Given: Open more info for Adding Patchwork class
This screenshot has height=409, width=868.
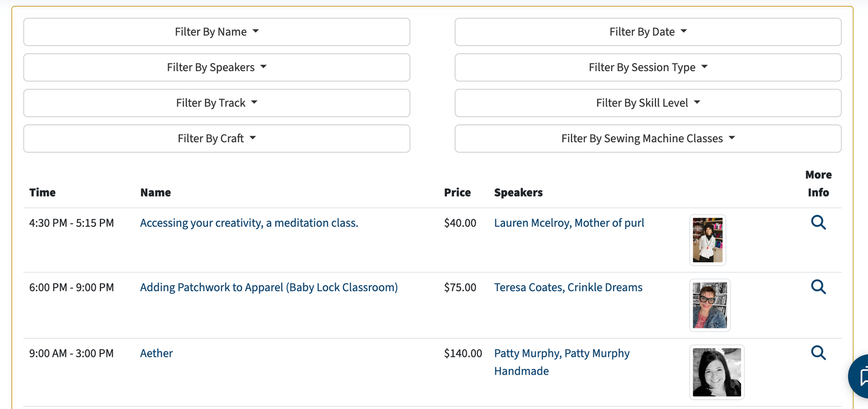Looking at the screenshot, I should pos(818,287).
